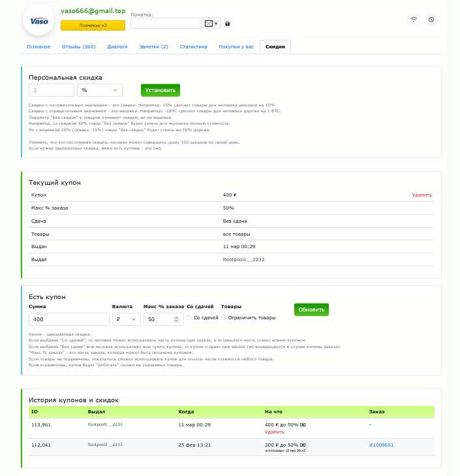Viewport: 460px width, 476px height.
Task: Open the note color picker dropdown
Action: [x=211, y=24]
